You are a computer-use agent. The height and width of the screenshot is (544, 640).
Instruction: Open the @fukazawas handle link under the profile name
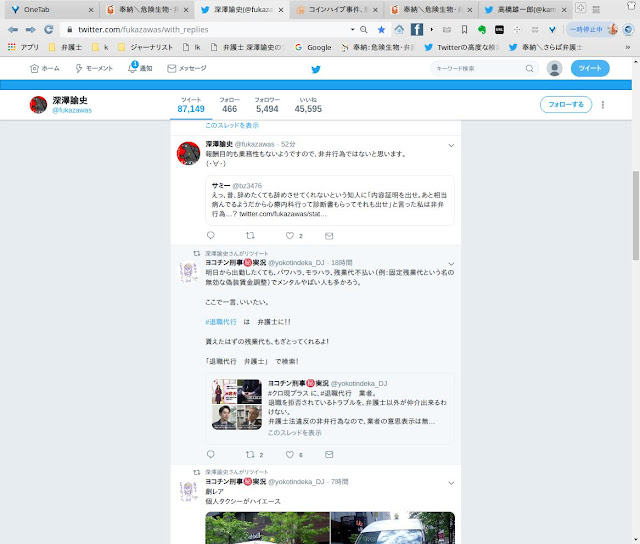[x=72, y=110]
